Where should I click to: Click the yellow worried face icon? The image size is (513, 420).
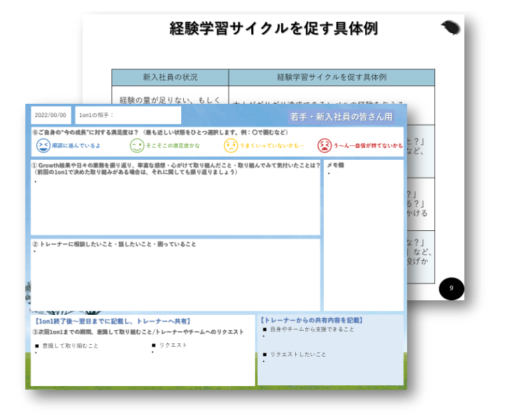pyautogui.click(x=231, y=146)
